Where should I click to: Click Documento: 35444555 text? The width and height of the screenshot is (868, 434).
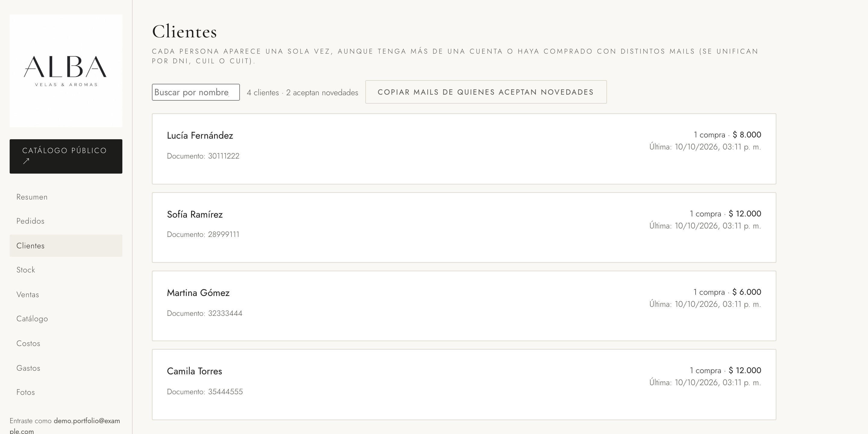coord(205,392)
